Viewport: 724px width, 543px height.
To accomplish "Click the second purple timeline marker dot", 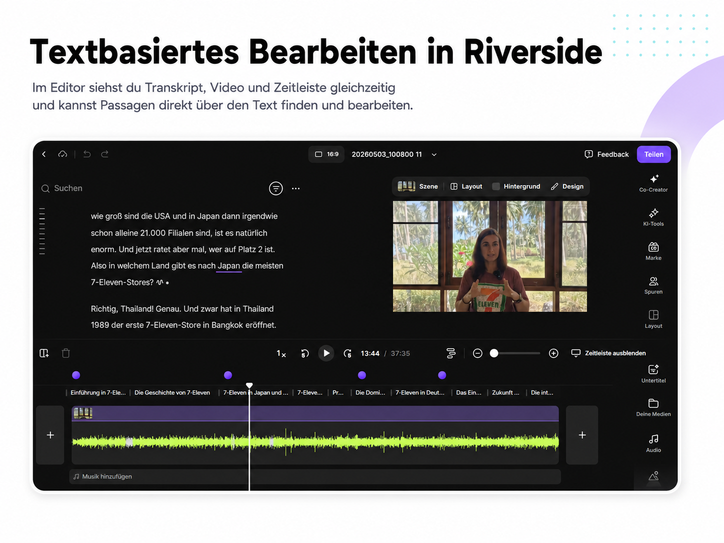I will click(228, 375).
